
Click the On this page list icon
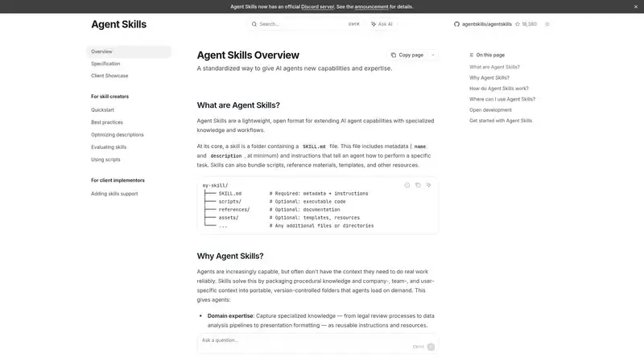tap(472, 55)
